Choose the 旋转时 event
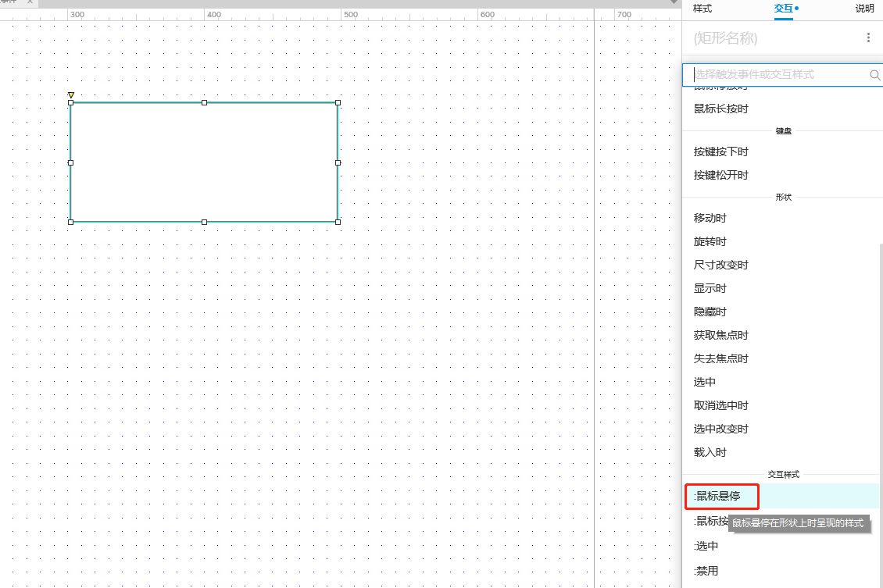The image size is (883, 588). 710,241
